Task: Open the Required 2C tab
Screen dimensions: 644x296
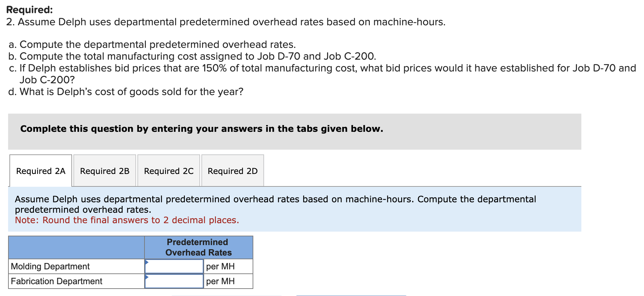Action: pos(168,171)
